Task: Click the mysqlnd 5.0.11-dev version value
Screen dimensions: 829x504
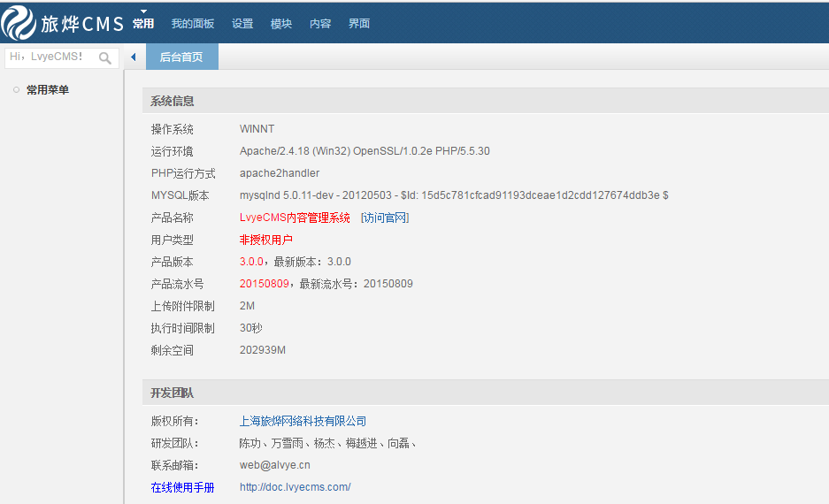Action: (454, 195)
